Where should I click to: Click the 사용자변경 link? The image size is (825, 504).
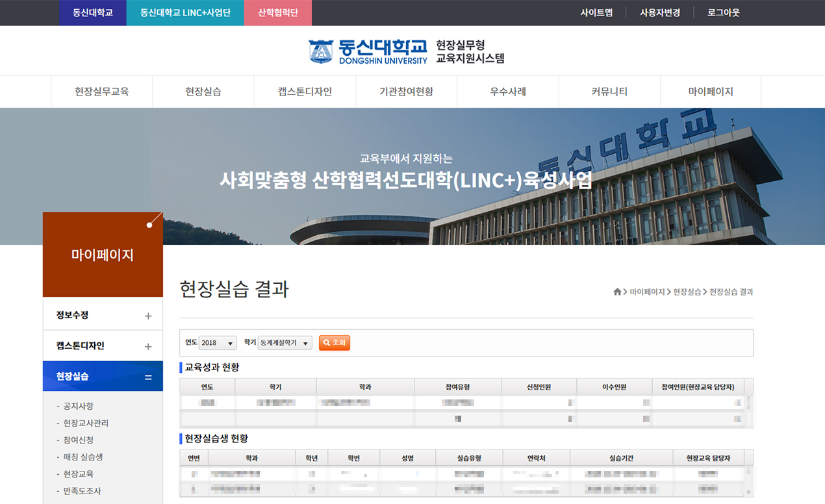coord(660,12)
